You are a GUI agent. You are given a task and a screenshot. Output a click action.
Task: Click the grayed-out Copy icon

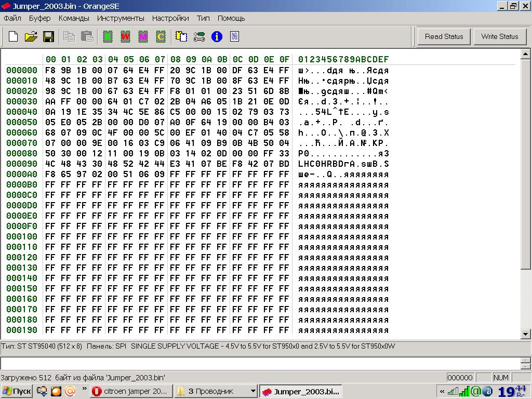(x=69, y=36)
